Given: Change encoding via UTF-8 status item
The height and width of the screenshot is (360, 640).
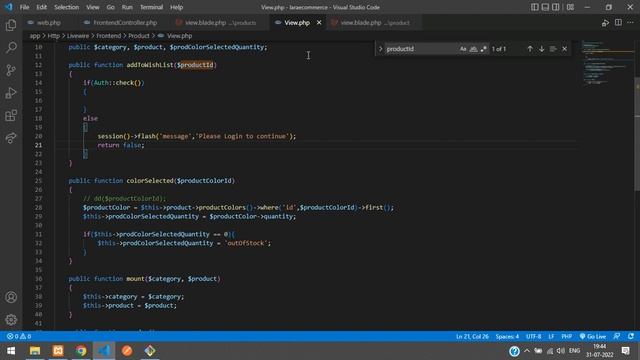Looking at the screenshot, I should [x=533, y=337].
